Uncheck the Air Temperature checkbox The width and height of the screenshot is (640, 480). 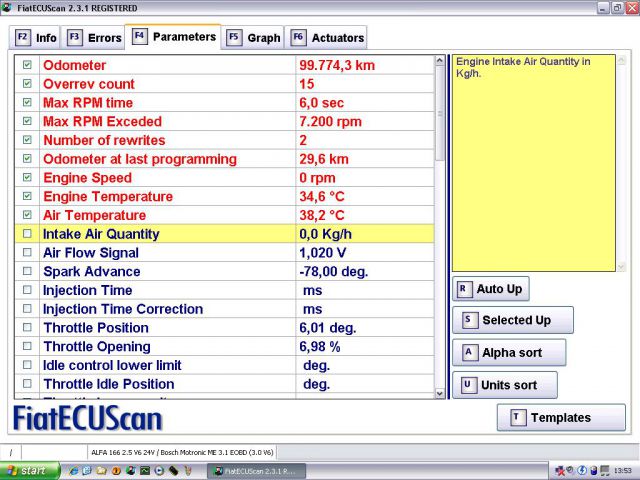[27, 215]
